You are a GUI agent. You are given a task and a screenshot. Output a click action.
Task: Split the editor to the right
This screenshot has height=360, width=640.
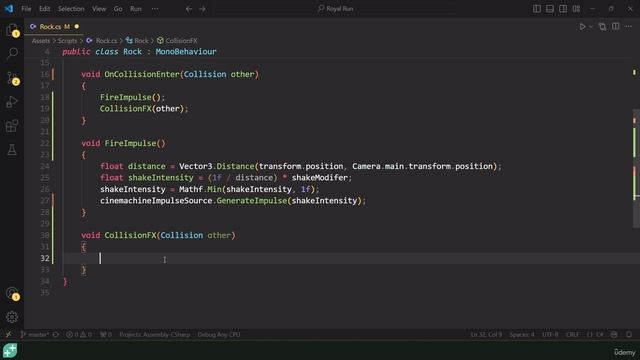[x=616, y=27]
